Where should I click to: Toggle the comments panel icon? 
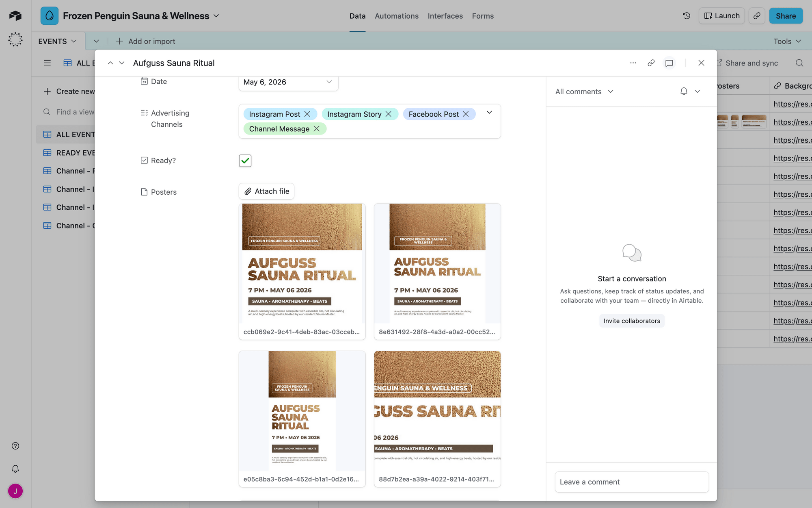tap(669, 63)
